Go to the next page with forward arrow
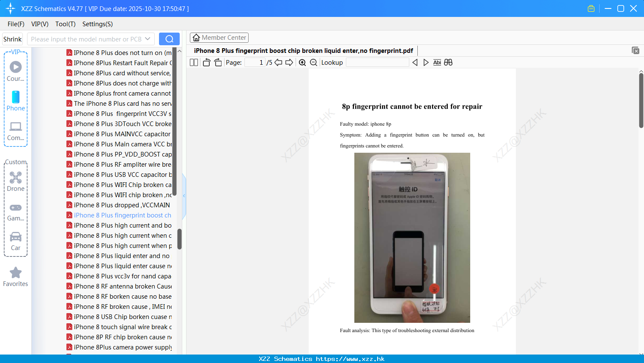644x363 pixels. coord(290,62)
